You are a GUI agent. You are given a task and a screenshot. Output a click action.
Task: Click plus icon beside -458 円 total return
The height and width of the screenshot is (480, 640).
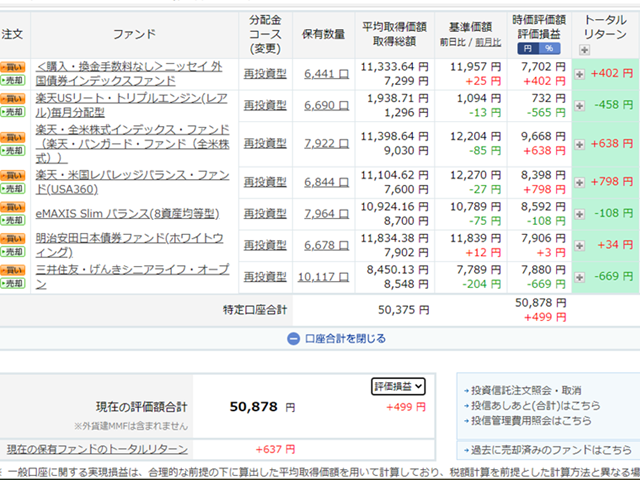(580, 105)
